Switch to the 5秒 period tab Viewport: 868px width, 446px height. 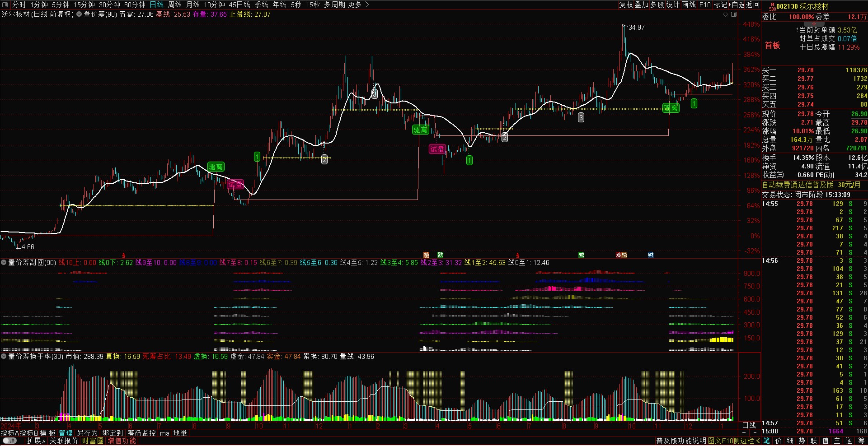[x=296, y=5]
